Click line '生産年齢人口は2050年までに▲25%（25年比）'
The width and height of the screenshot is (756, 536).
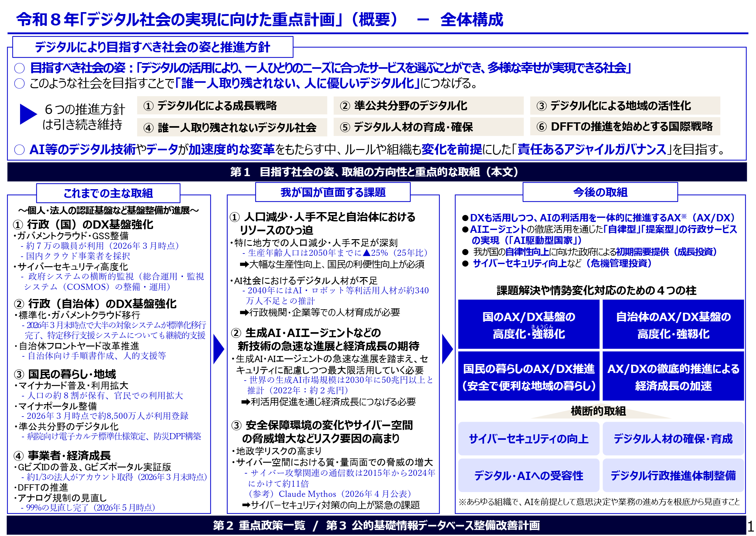(x=335, y=253)
